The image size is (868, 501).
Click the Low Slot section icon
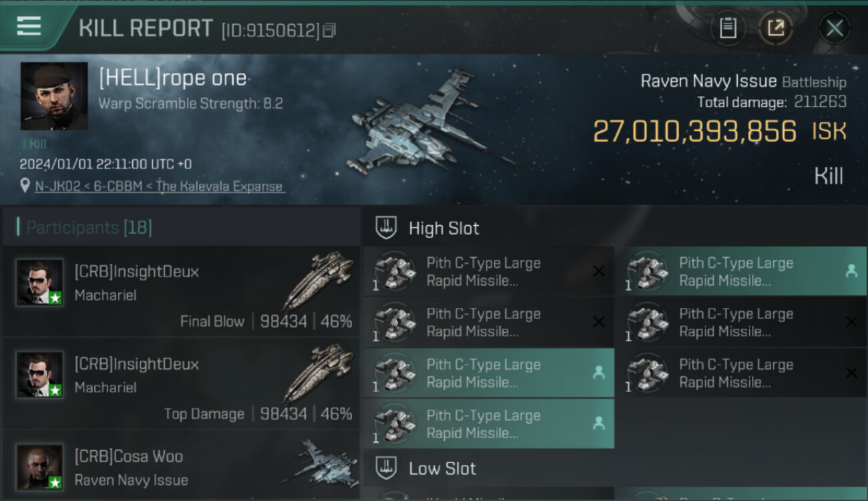(x=386, y=468)
